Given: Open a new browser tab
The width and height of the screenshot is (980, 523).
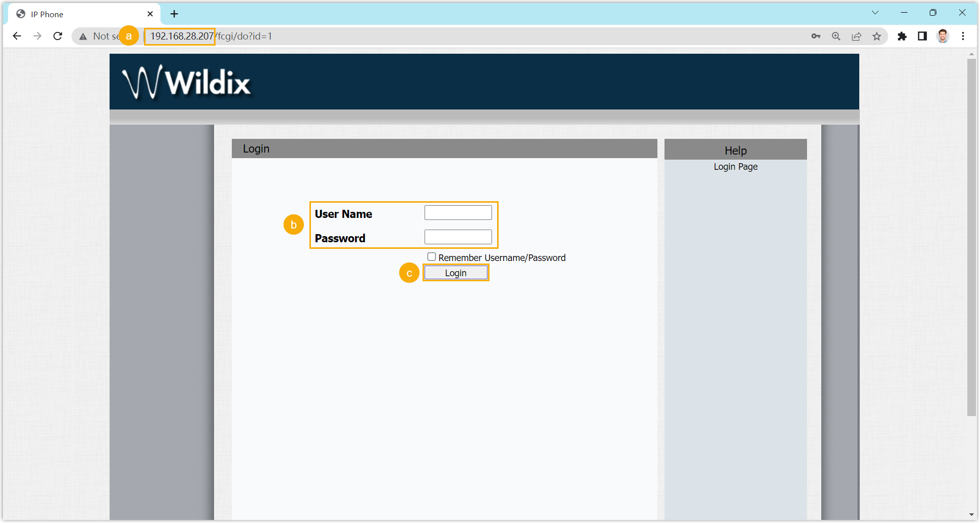Looking at the screenshot, I should (x=174, y=14).
